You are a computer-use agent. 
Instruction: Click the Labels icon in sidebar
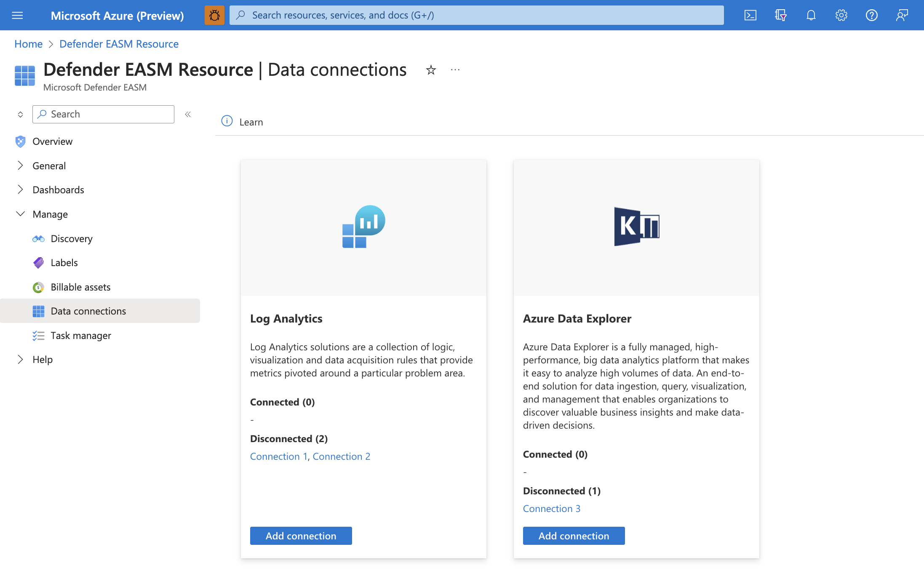(38, 262)
